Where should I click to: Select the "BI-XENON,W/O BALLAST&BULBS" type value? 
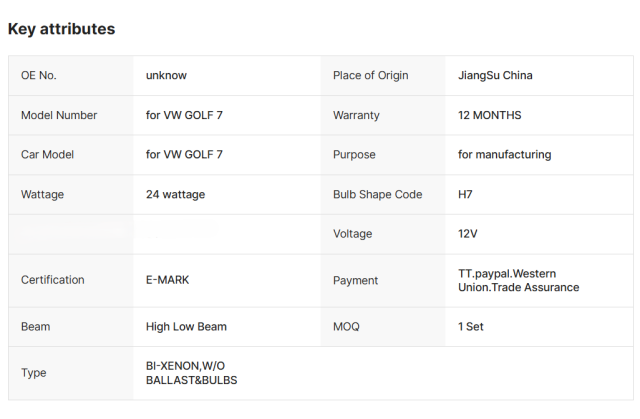[191, 373]
